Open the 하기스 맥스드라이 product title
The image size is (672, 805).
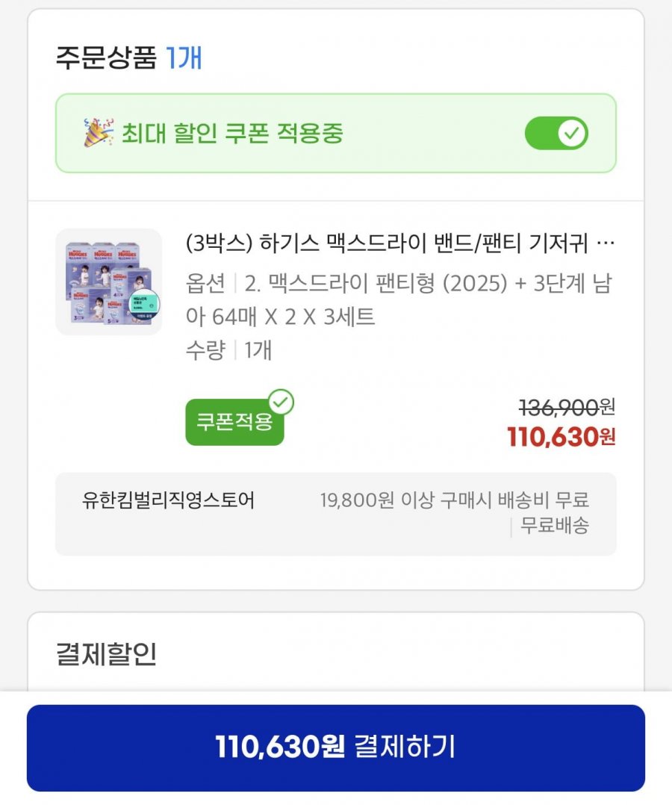pos(387,243)
